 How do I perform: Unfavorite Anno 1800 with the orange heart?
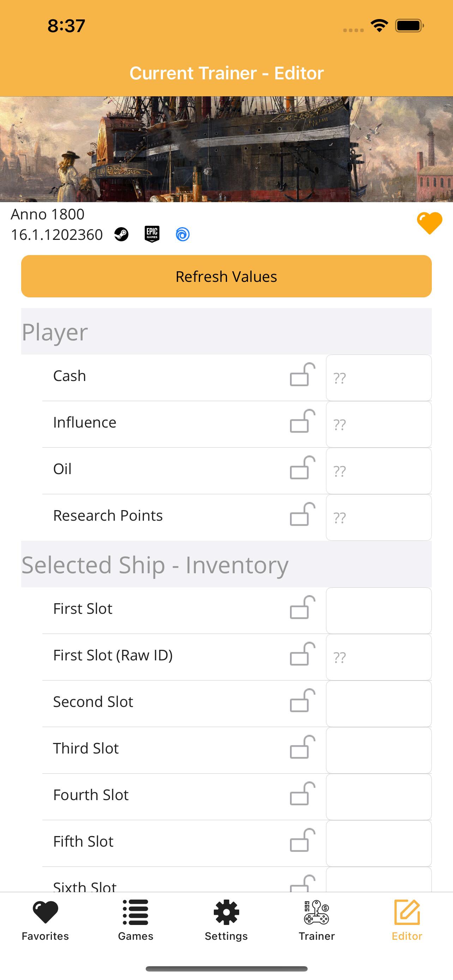point(429,223)
